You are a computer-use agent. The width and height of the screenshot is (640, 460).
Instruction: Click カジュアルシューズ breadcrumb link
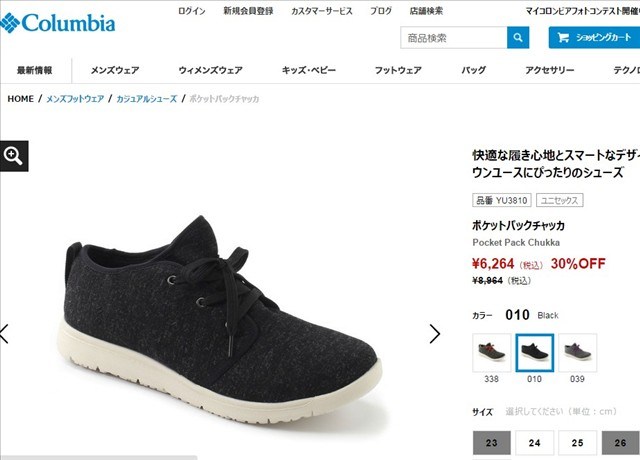pyautogui.click(x=147, y=99)
